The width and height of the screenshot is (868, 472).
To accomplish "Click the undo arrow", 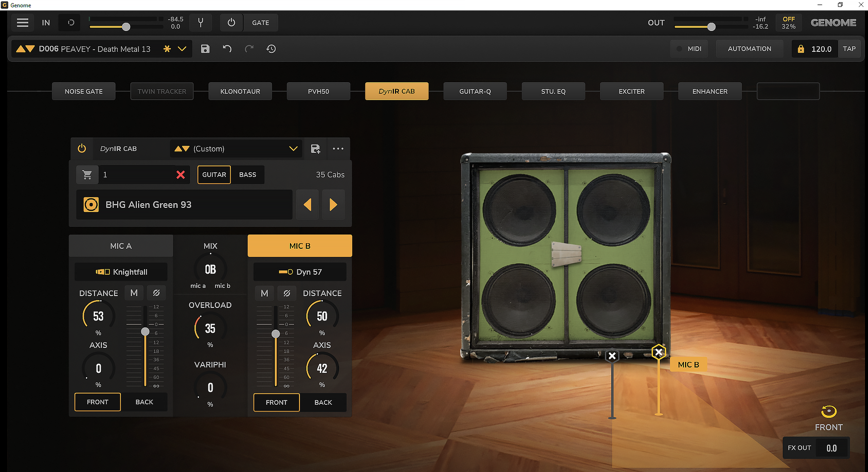I will 227,49.
